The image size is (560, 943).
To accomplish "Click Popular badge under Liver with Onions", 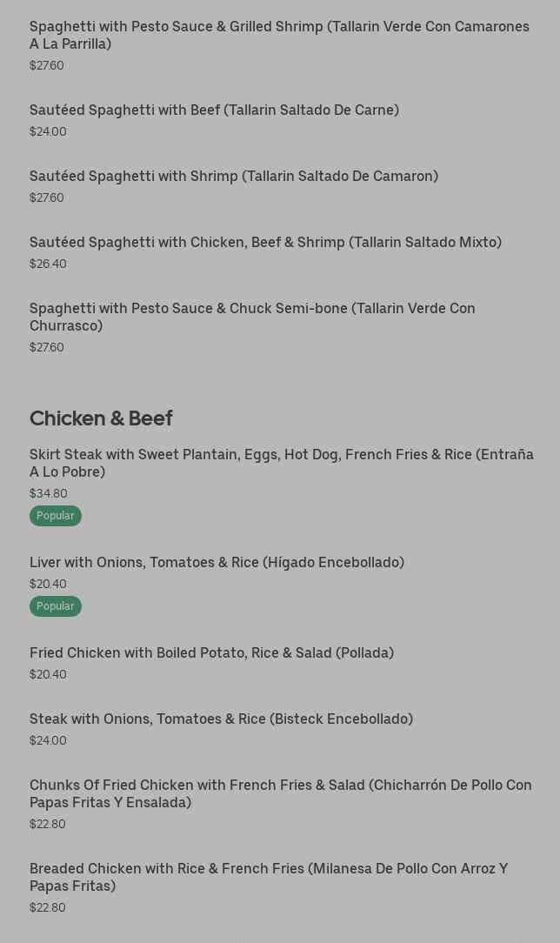I will [x=56, y=606].
